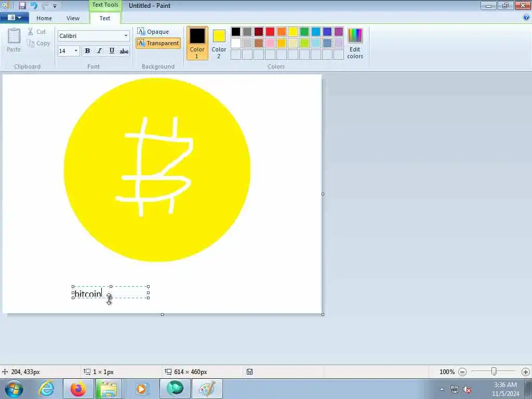
Task: Click the Redo arrow in title bar
Action: [45, 5]
